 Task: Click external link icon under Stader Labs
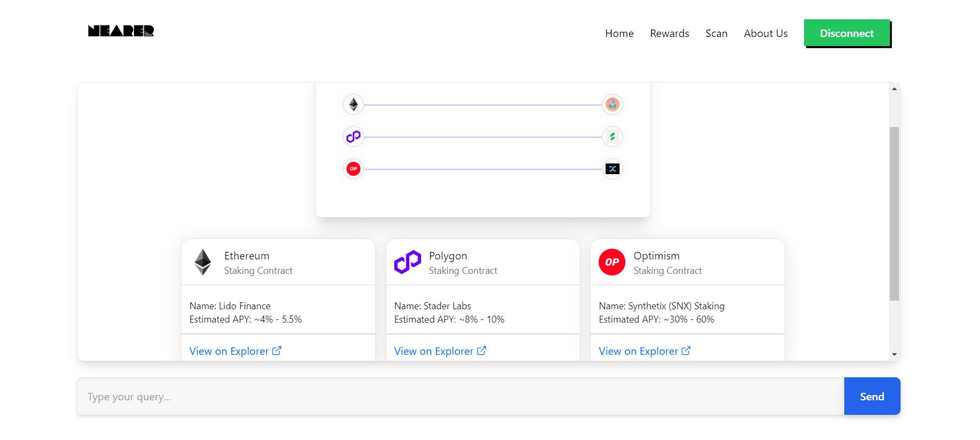482,350
